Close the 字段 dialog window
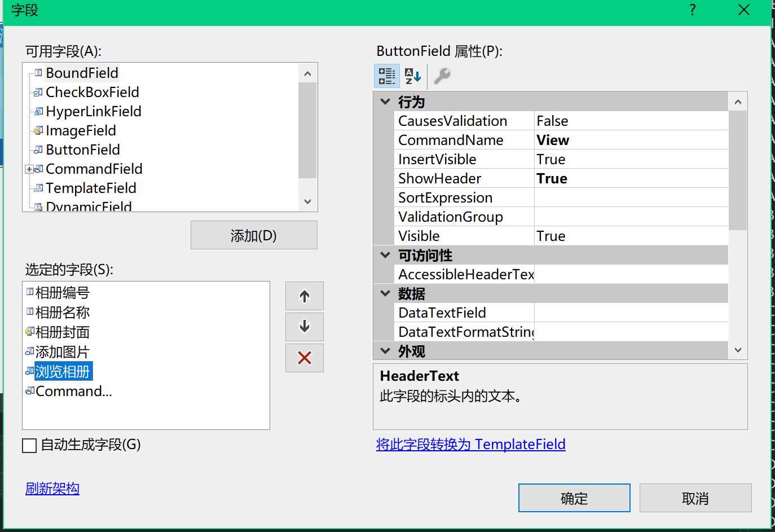Screen dimensions: 775x532 coord(744,10)
